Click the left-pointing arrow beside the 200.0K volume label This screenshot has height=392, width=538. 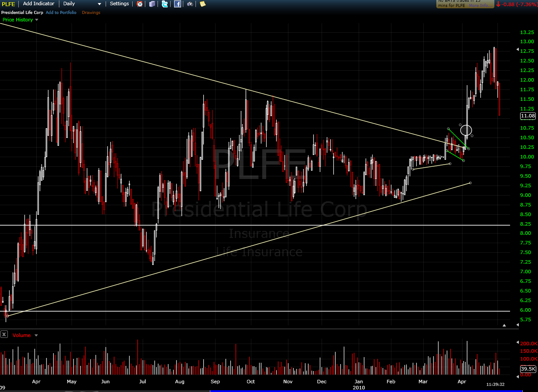tap(518, 343)
